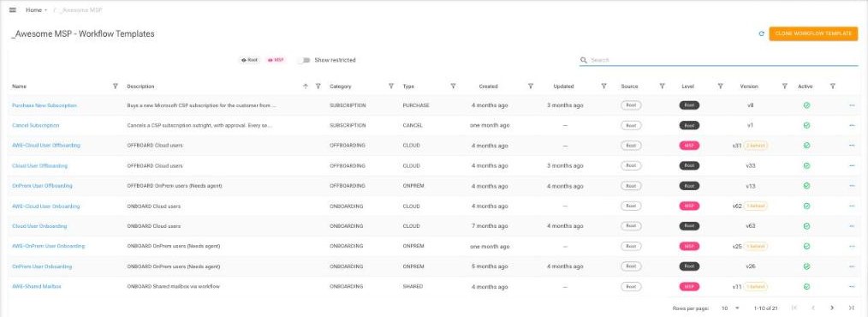Image resolution: width=868 pixels, height=317 pixels.
Task: Open filter for the Name column
Action: pos(116,86)
